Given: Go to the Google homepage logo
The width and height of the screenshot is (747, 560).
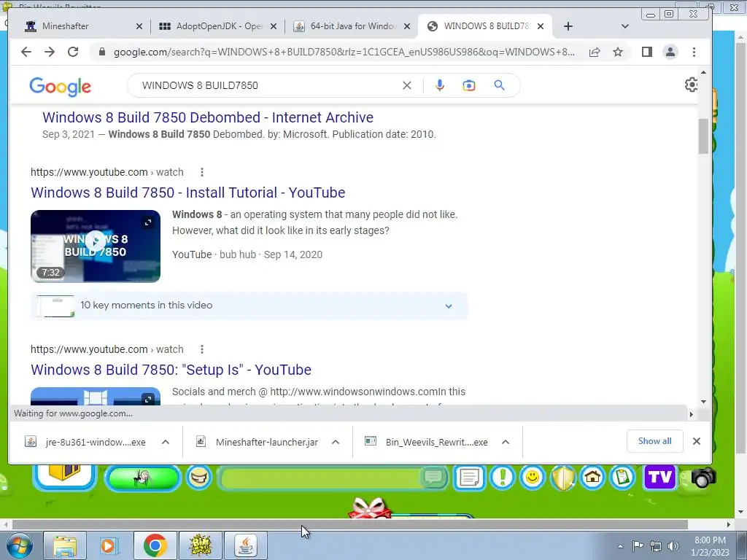Looking at the screenshot, I should [x=60, y=86].
